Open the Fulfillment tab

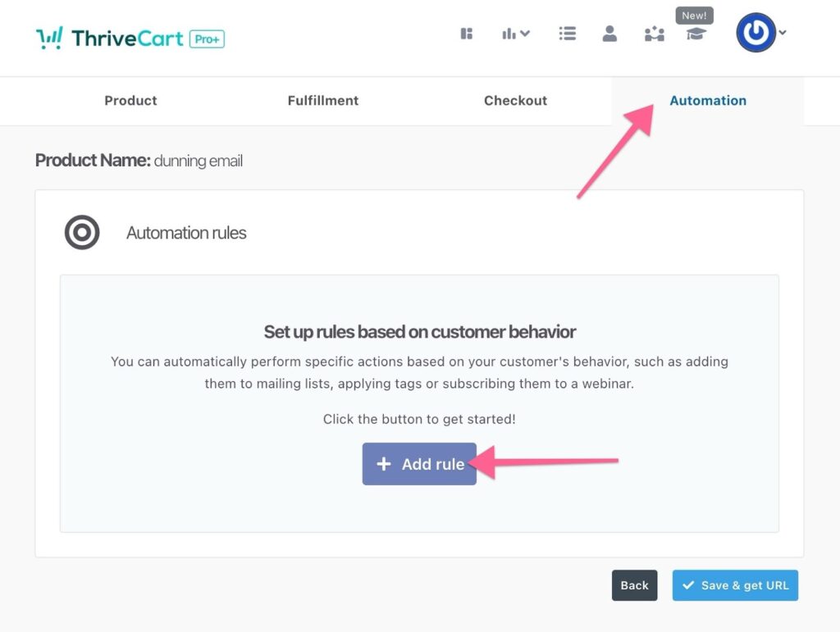coord(323,101)
